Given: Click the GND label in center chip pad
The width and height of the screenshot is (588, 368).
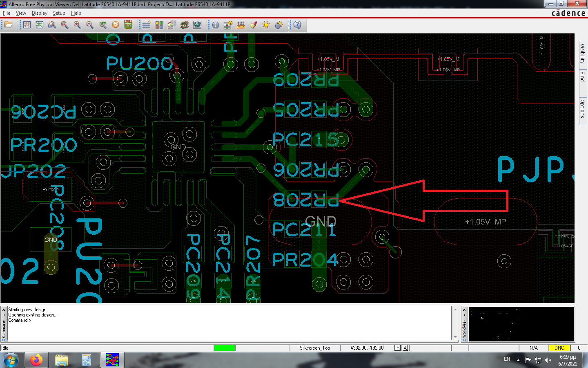Looking at the screenshot, I should 178,147.
